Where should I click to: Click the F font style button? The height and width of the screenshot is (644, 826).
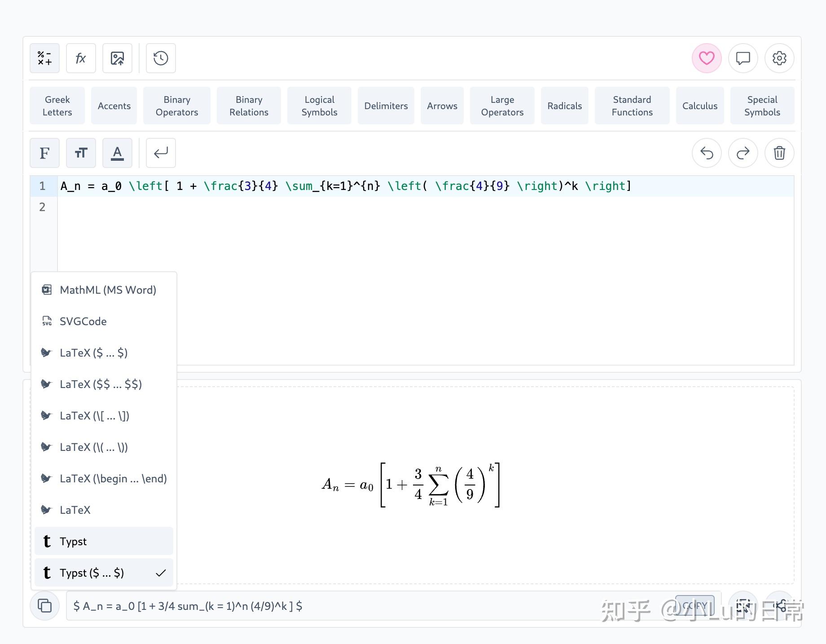point(44,153)
